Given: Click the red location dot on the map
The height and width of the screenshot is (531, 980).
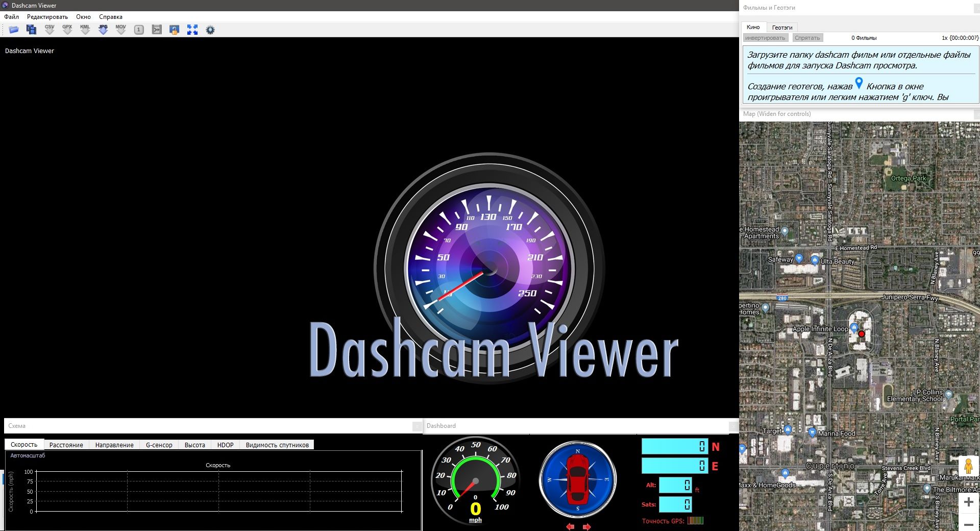Looking at the screenshot, I should pyautogui.click(x=862, y=334).
